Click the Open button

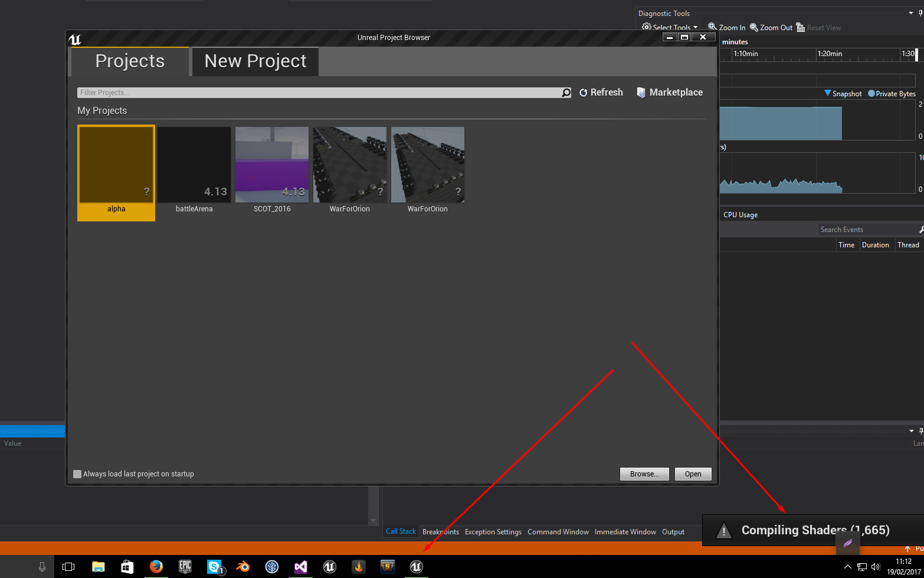click(693, 474)
